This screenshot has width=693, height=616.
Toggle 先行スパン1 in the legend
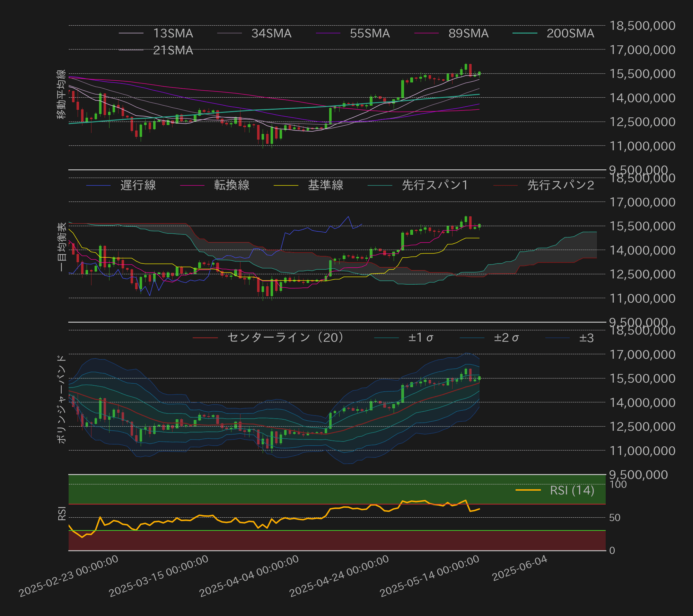(435, 185)
